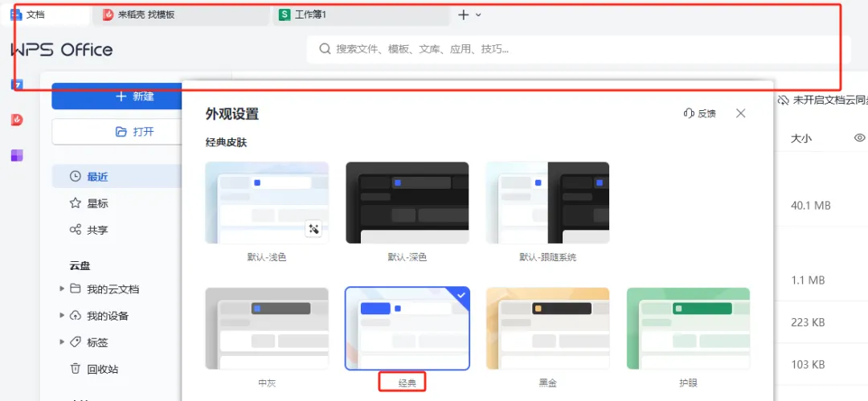Open the blue calendar icon in left rail

pos(17,84)
